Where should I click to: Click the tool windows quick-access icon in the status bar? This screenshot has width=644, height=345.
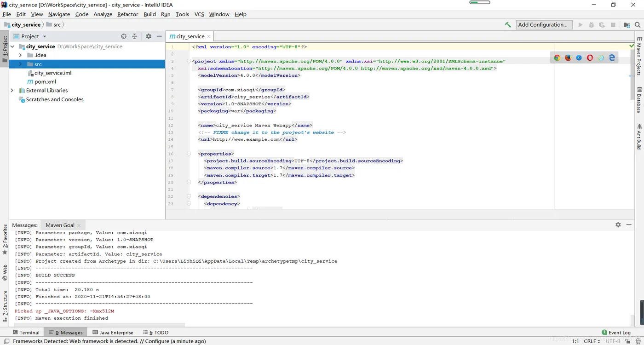pos(6,341)
